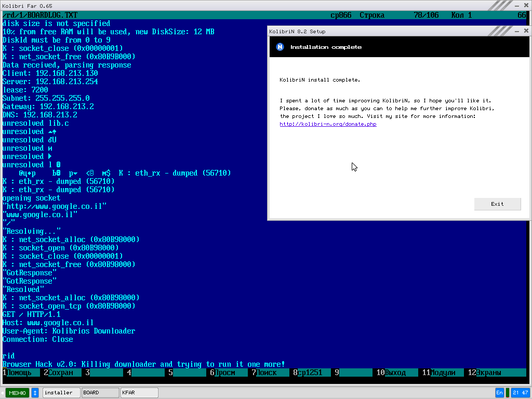532x399 pixels.
Task: Open the kolibri-n.org donate link
Action: [328, 124]
